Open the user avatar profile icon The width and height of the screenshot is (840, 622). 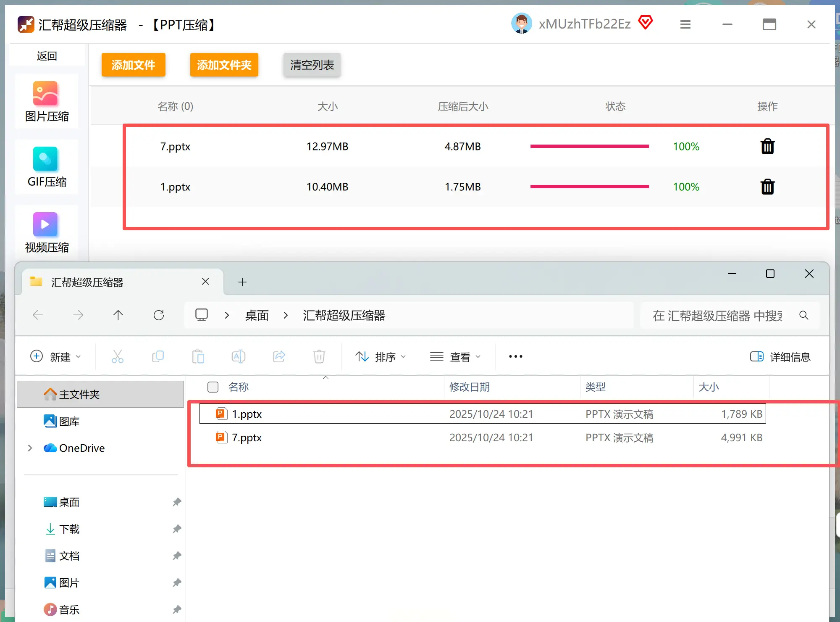tap(522, 23)
